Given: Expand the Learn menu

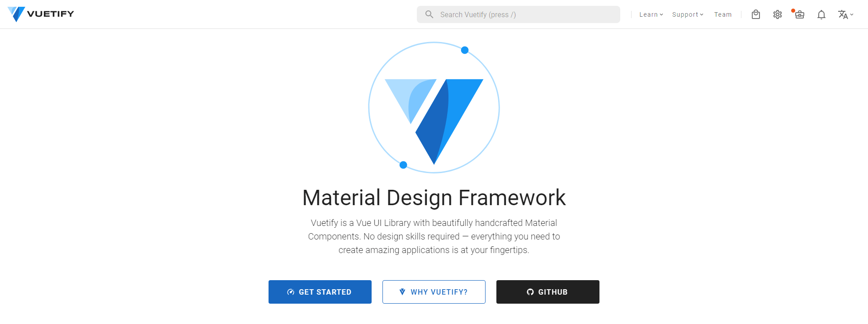Looking at the screenshot, I should click(x=651, y=14).
